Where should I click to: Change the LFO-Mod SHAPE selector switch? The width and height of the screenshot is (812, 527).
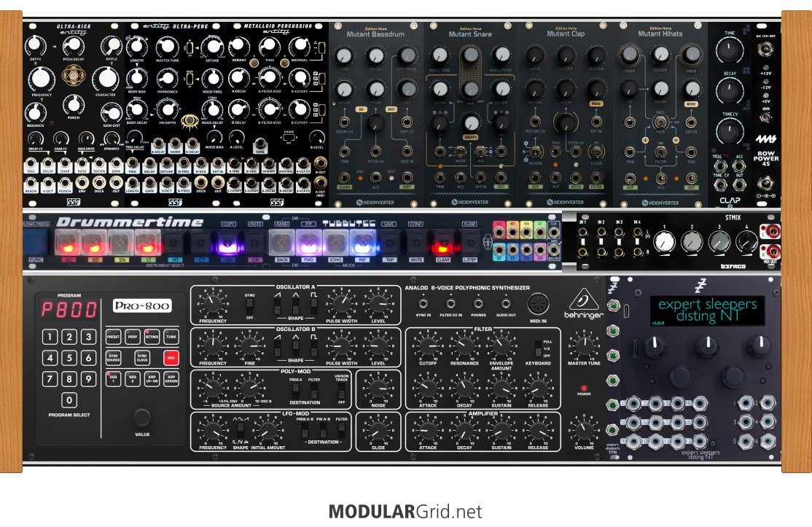coord(241,431)
